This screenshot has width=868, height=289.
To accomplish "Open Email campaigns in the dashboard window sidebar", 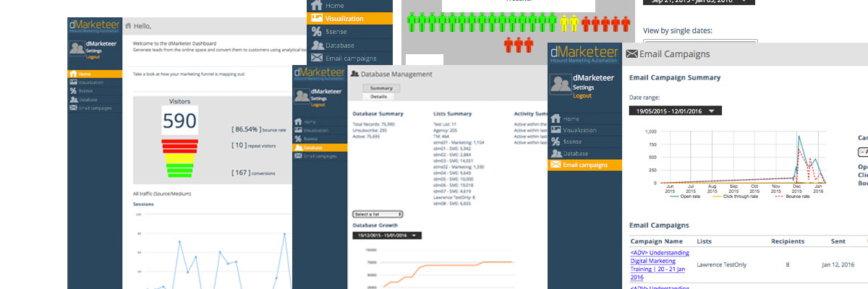I will click(x=95, y=108).
